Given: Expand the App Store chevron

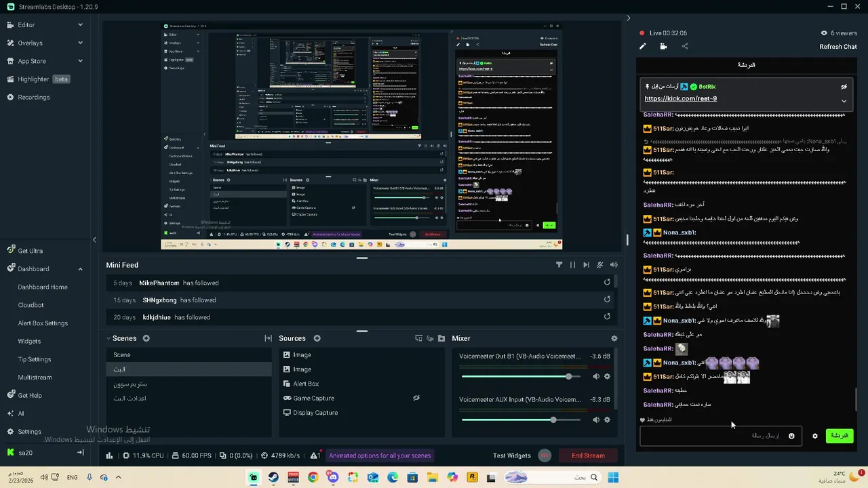Looking at the screenshot, I should [80, 61].
